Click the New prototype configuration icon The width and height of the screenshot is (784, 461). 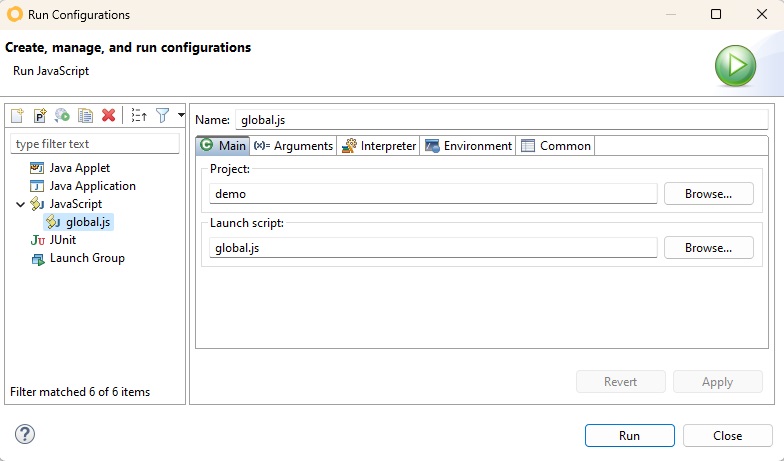point(40,116)
